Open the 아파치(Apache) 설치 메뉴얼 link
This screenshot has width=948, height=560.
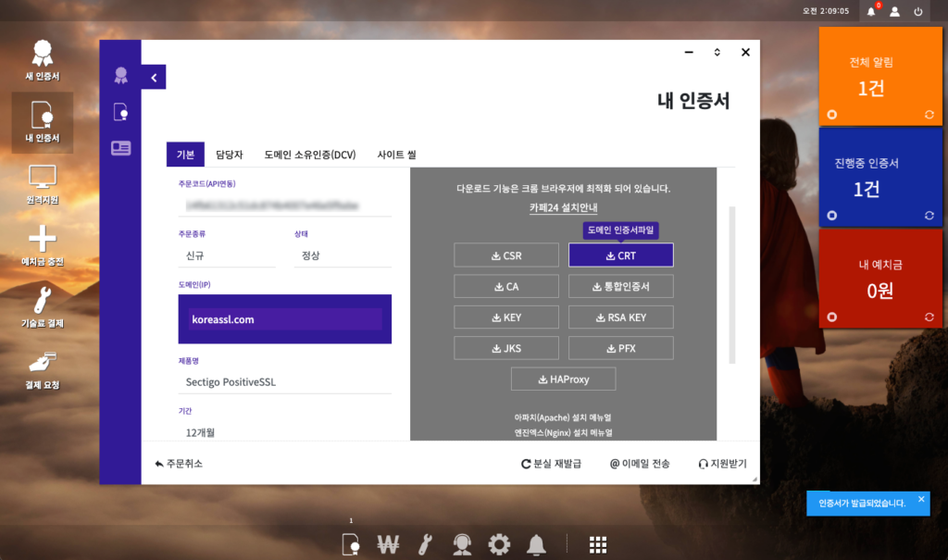click(x=563, y=417)
